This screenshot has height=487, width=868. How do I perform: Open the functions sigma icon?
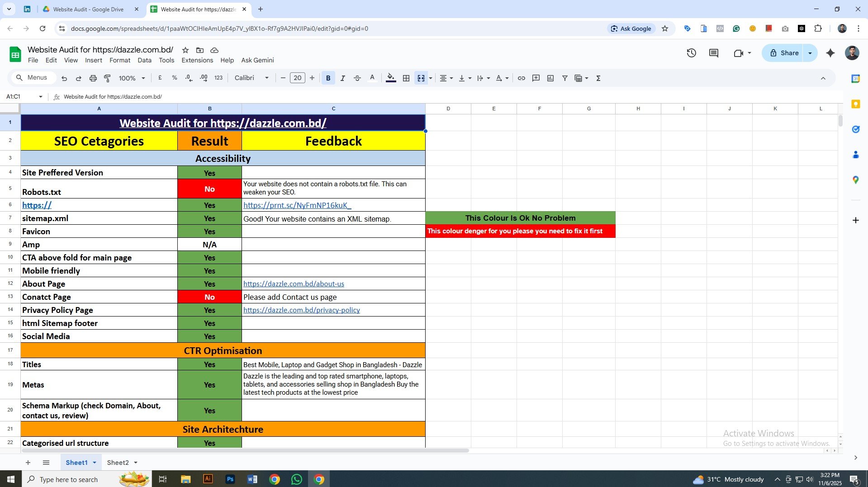pos(598,78)
